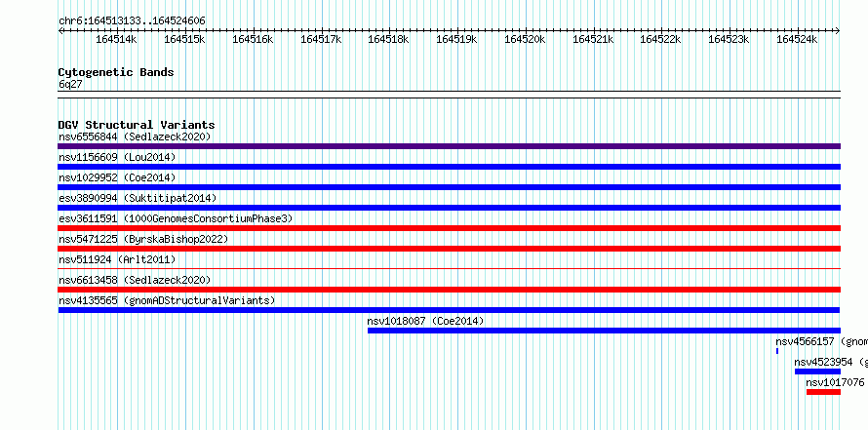Click the 164516k ruler tick label
This screenshot has height=430, width=868.
click(x=253, y=39)
